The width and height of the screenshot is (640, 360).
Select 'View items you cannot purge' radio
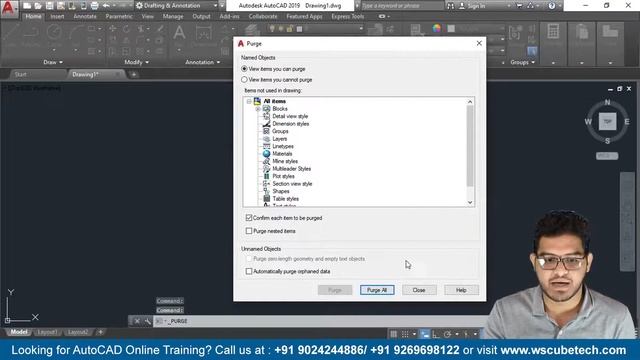coord(244,80)
